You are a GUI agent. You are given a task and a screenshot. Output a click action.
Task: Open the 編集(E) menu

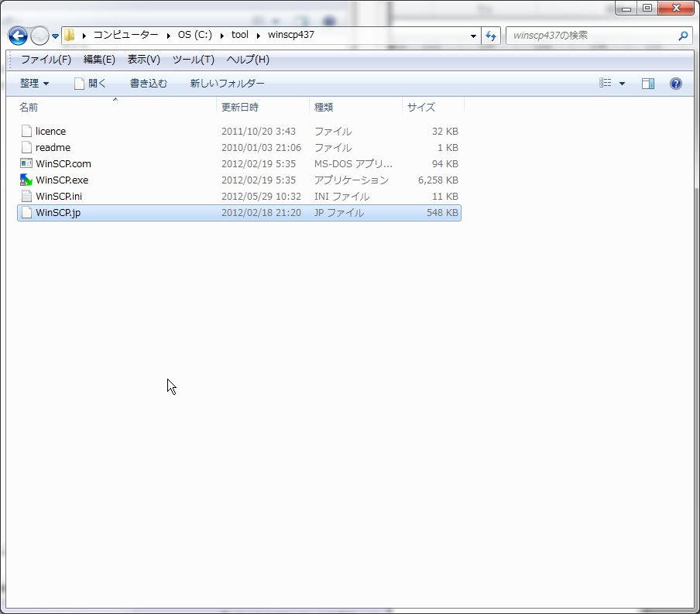point(99,60)
